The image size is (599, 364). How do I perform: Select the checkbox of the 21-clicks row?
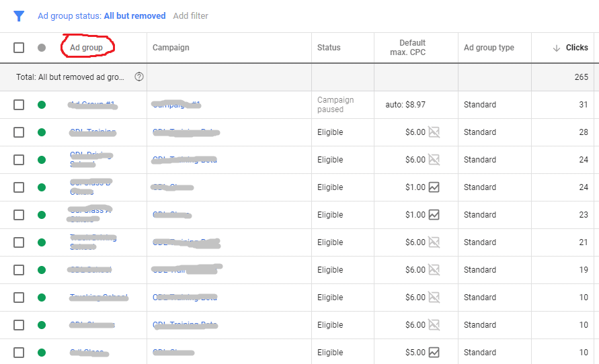(19, 242)
